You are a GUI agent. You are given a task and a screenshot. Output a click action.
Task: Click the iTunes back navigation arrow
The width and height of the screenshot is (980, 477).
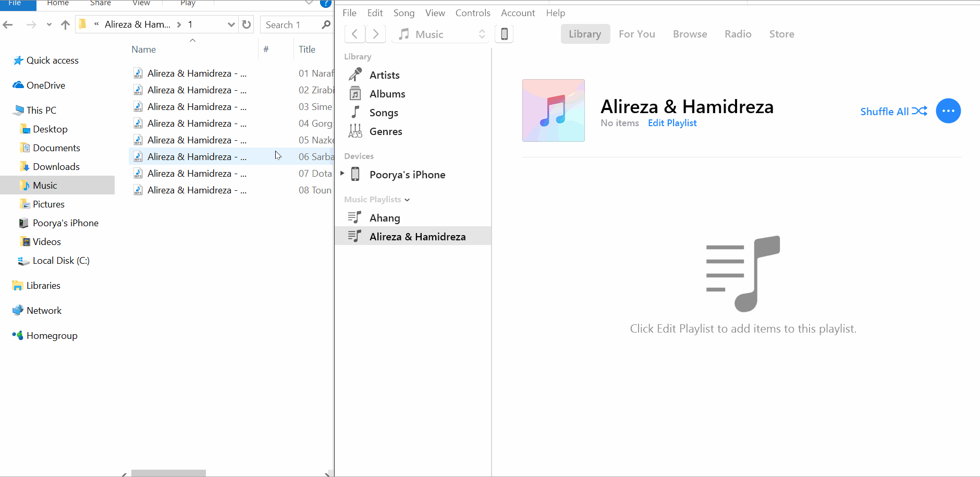click(354, 34)
